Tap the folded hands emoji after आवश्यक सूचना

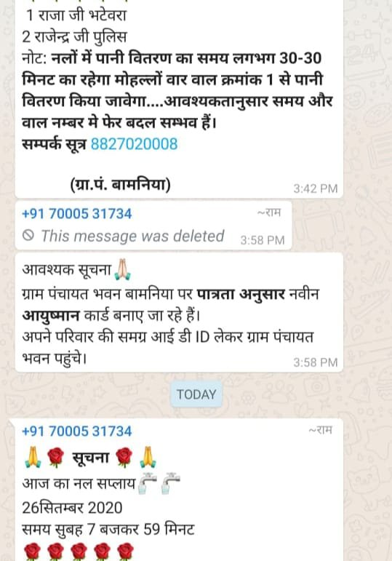pyautogui.click(x=122, y=270)
